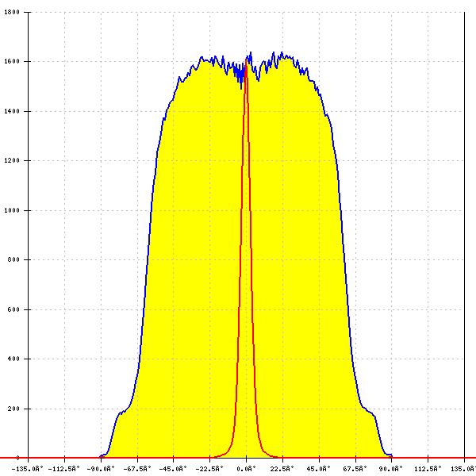
Task: Click the 67.5° x-axis label
Action: pyautogui.click(x=355, y=469)
